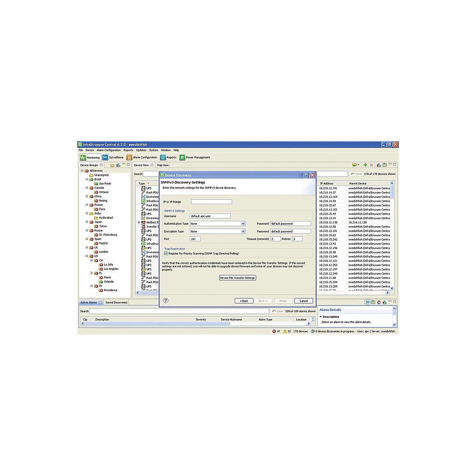Select the Hyderabad group
The height and width of the screenshot is (476, 476).
(x=106, y=218)
